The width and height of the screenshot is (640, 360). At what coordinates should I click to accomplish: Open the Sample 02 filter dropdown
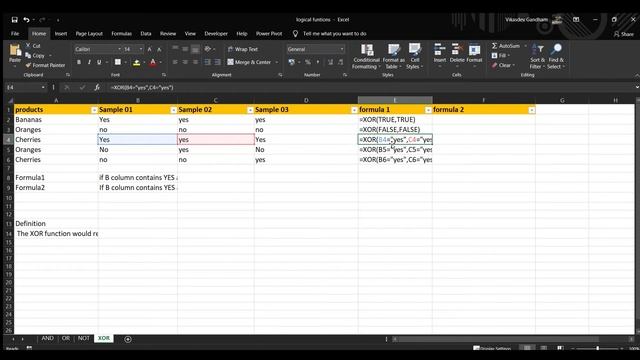[x=250, y=110]
